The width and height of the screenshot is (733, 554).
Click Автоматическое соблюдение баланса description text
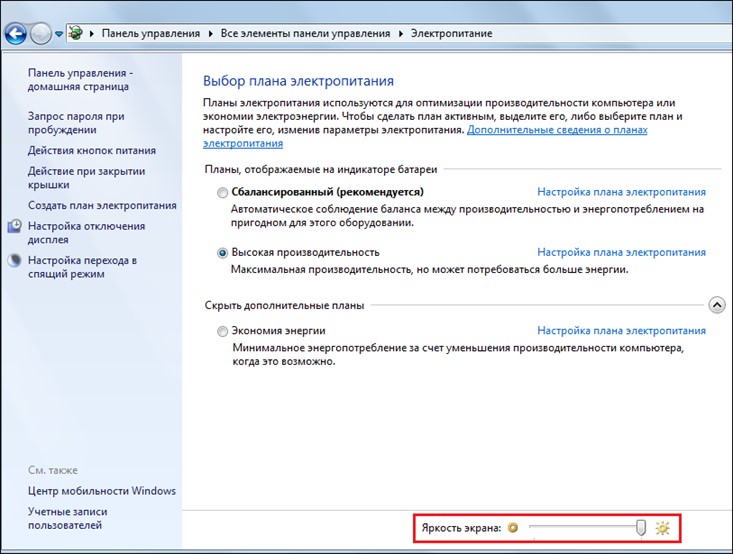click(x=467, y=216)
